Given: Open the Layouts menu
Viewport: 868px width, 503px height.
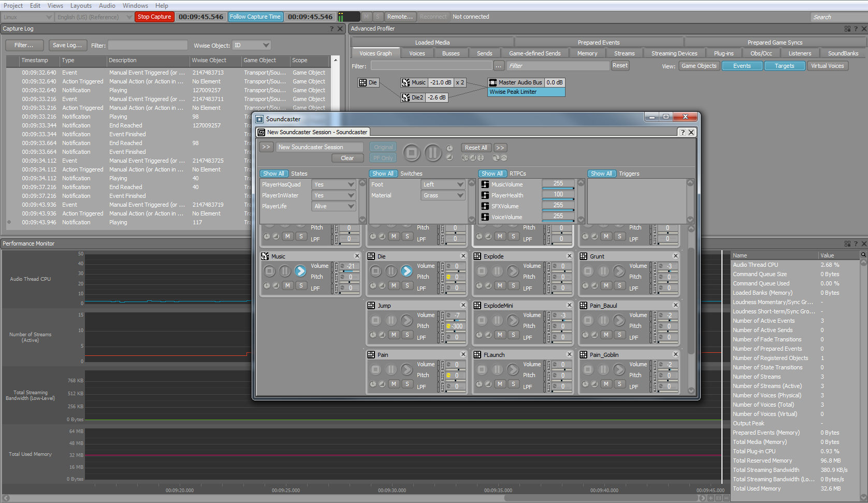Looking at the screenshot, I should tap(81, 6).
